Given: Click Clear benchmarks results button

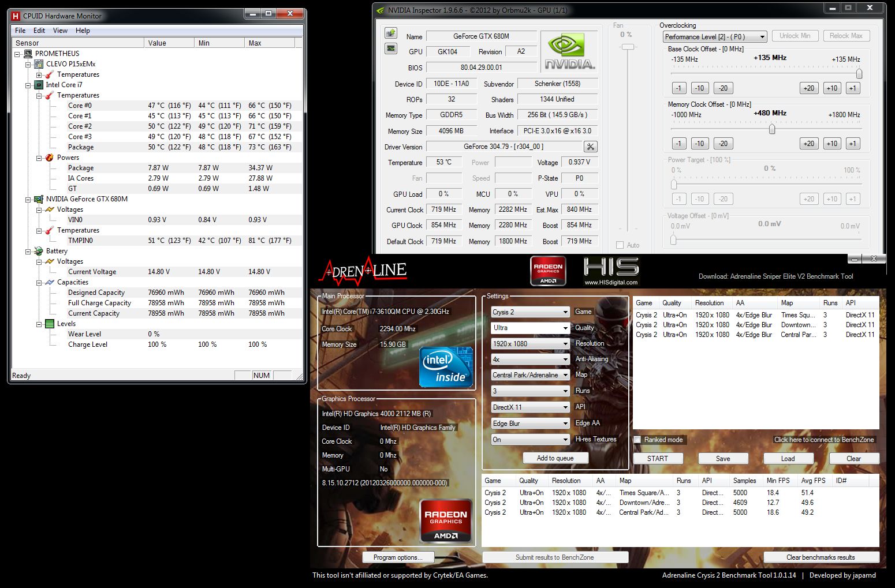Looking at the screenshot, I should tap(821, 557).
